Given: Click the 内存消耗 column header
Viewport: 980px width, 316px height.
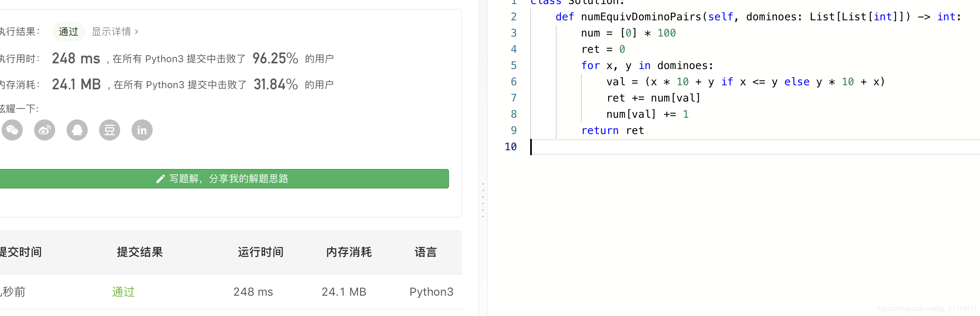Looking at the screenshot, I should (x=349, y=252).
